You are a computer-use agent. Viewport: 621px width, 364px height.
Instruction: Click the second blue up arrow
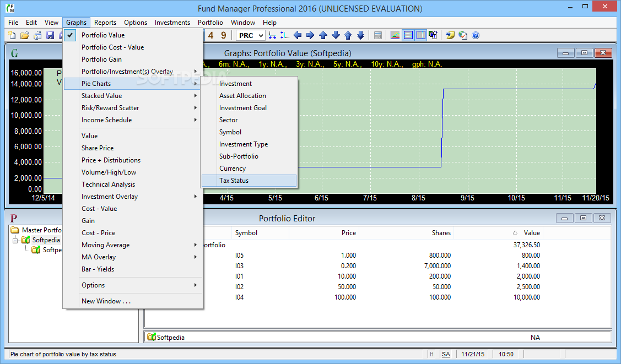click(348, 35)
